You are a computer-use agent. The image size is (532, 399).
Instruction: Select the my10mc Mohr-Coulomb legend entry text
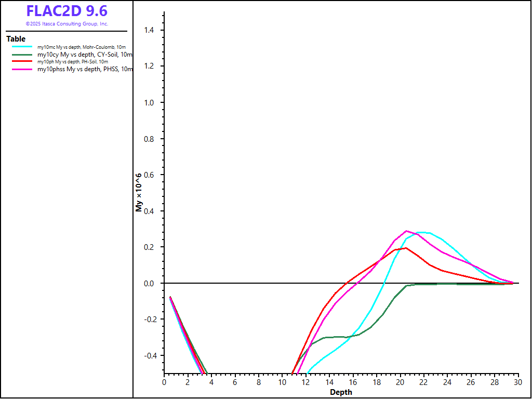click(x=82, y=47)
